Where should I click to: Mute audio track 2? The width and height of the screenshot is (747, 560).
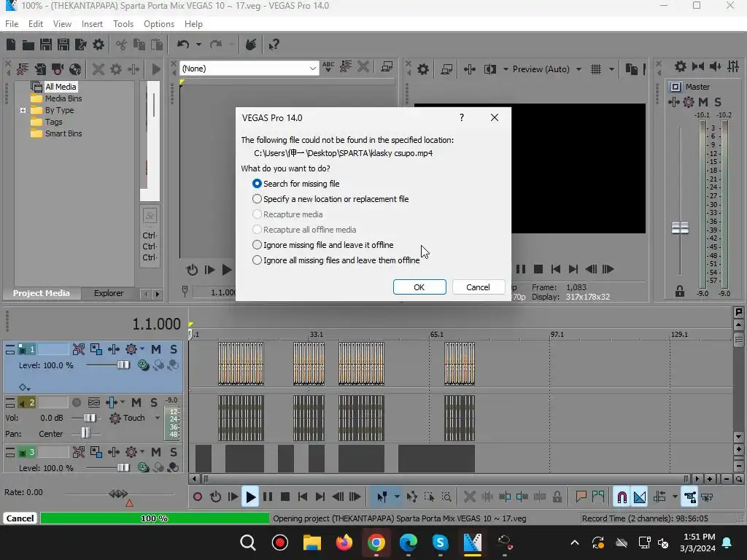(136, 402)
